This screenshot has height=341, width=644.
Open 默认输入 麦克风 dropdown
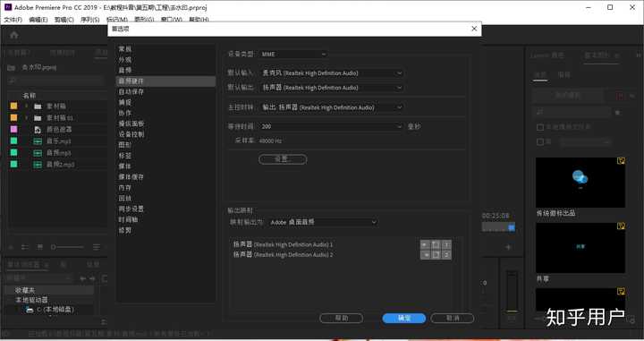click(x=332, y=73)
